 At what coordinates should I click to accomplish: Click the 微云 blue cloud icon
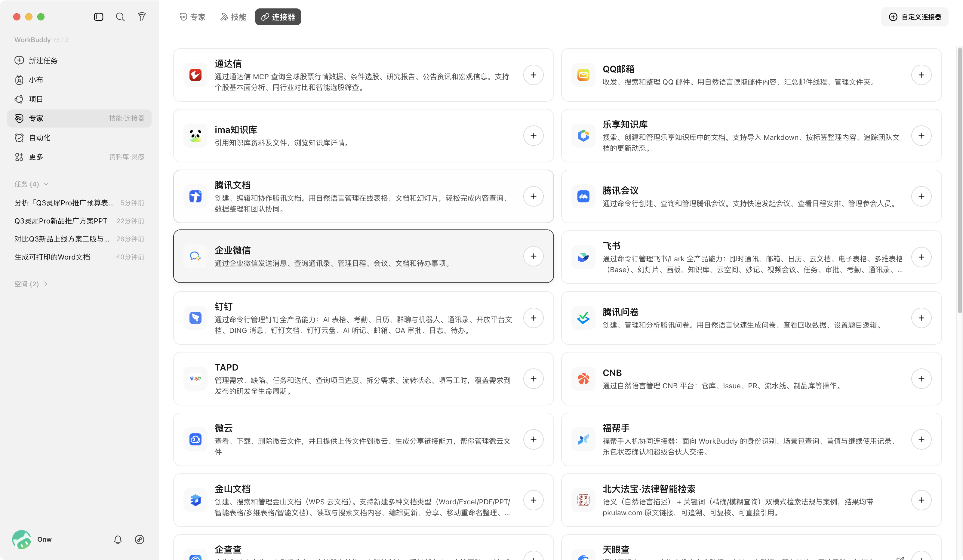click(x=195, y=440)
